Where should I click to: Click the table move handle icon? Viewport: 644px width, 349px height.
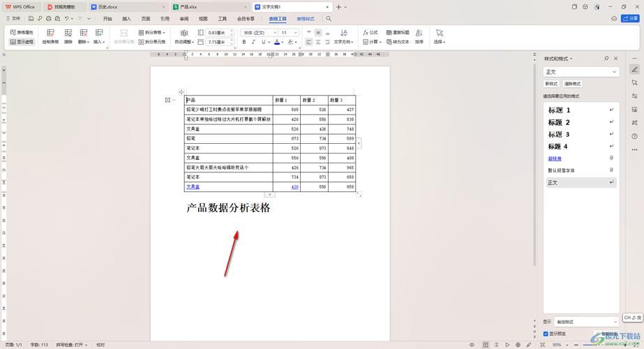pos(181,92)
